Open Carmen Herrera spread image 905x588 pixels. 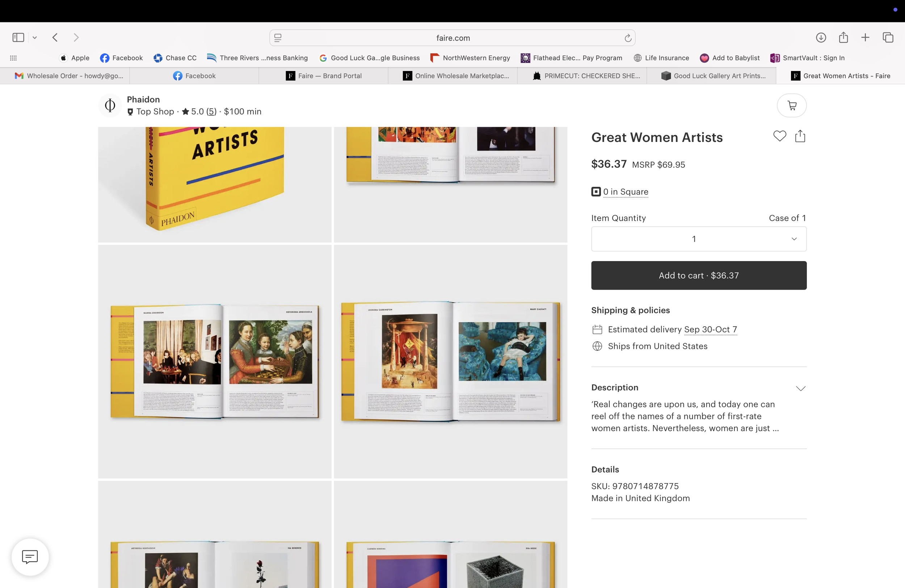tap(451, 534)
